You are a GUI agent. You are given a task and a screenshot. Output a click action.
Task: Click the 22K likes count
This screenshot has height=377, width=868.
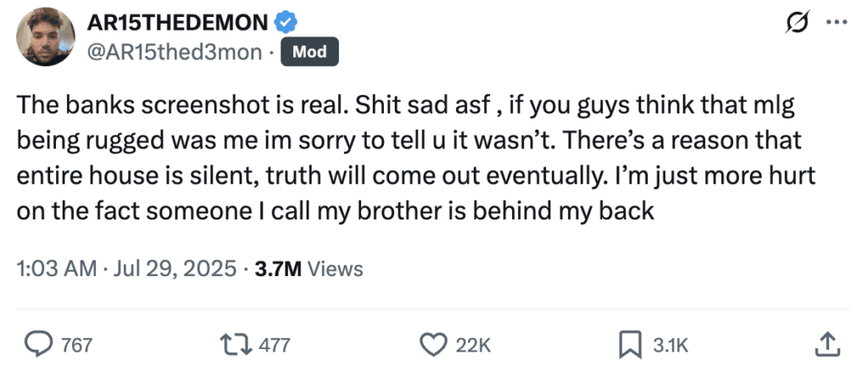pos(473,345)
